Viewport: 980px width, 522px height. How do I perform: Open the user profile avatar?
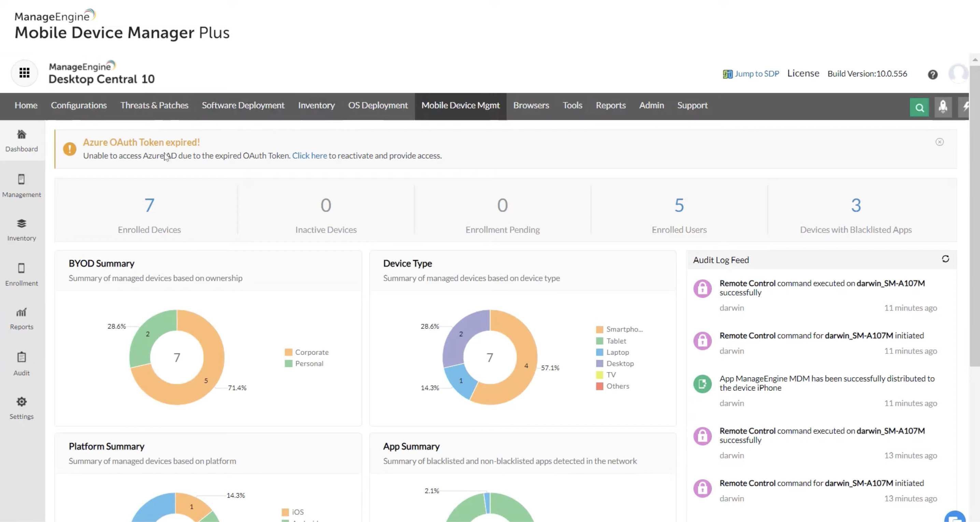click(x=958, y=73)
